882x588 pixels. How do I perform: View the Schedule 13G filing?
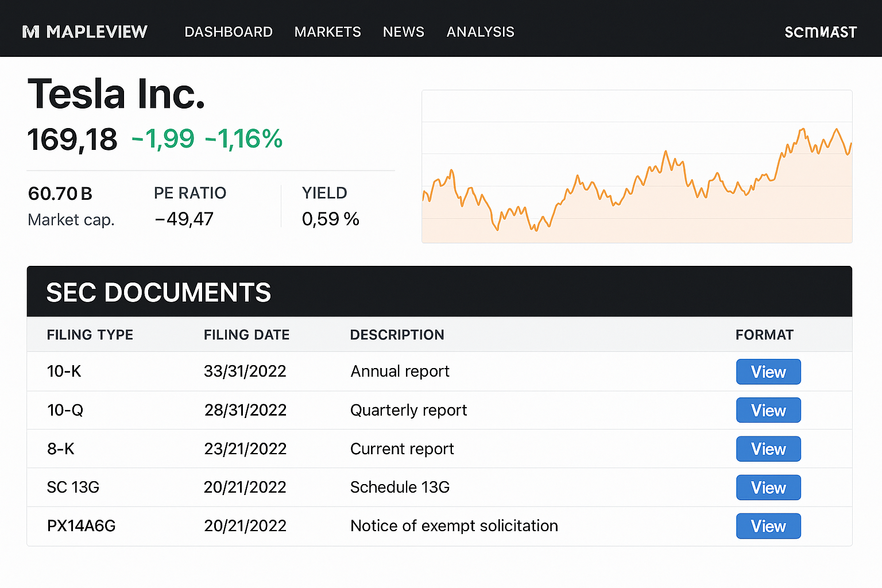[768, 488]
